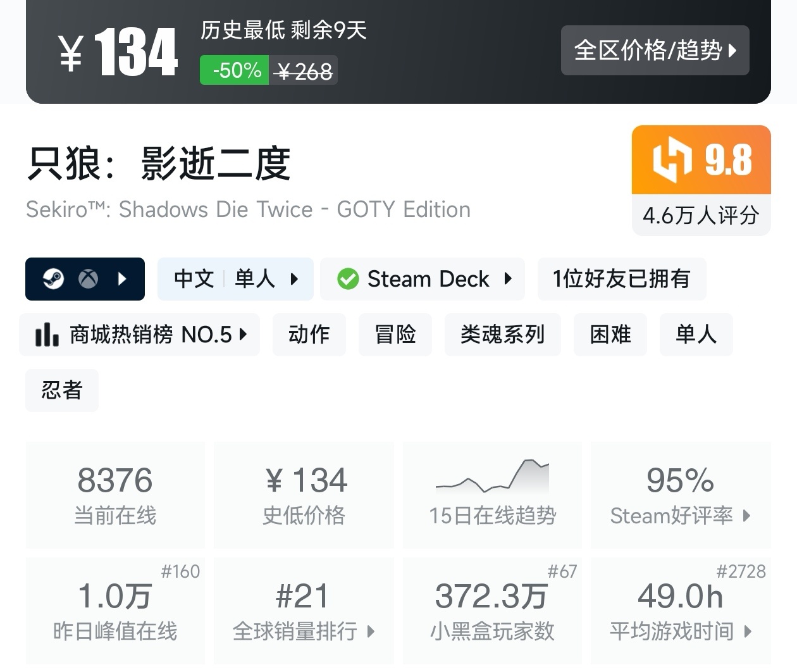Open 平均游戏时间 49.0h details
The image size is (797, 672).
click(x=681, y=611)
